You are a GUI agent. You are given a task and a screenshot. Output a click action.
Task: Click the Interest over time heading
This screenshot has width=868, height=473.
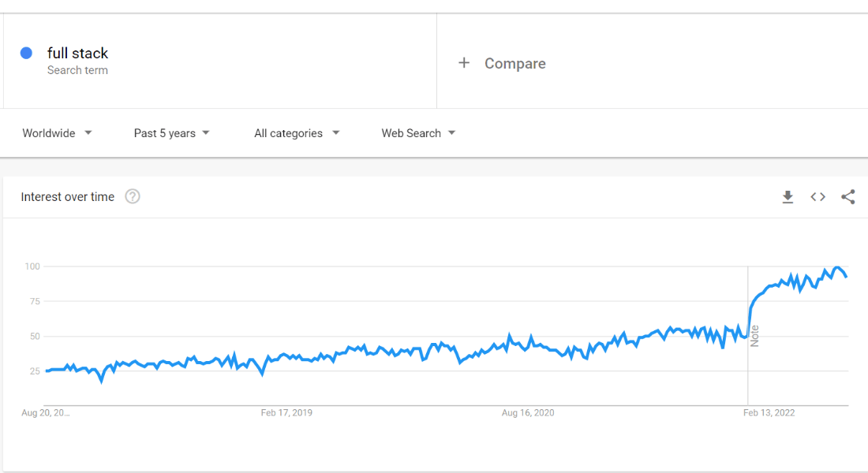tap(67, 197)
